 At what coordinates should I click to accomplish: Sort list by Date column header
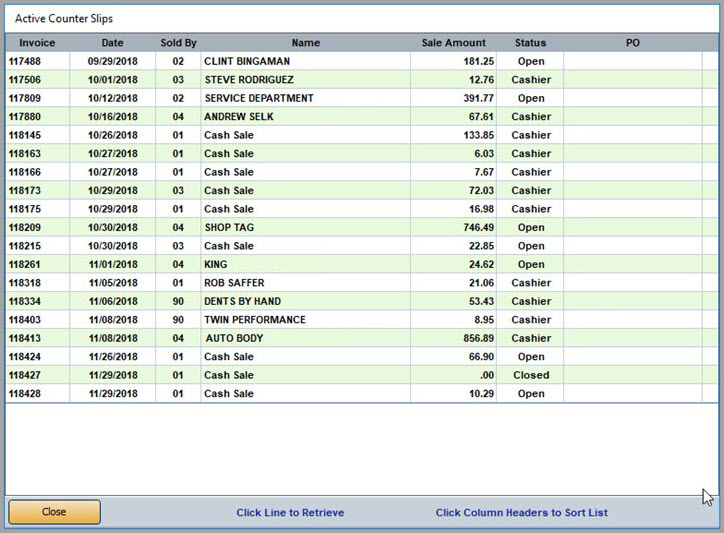click(x=112, y=43)
